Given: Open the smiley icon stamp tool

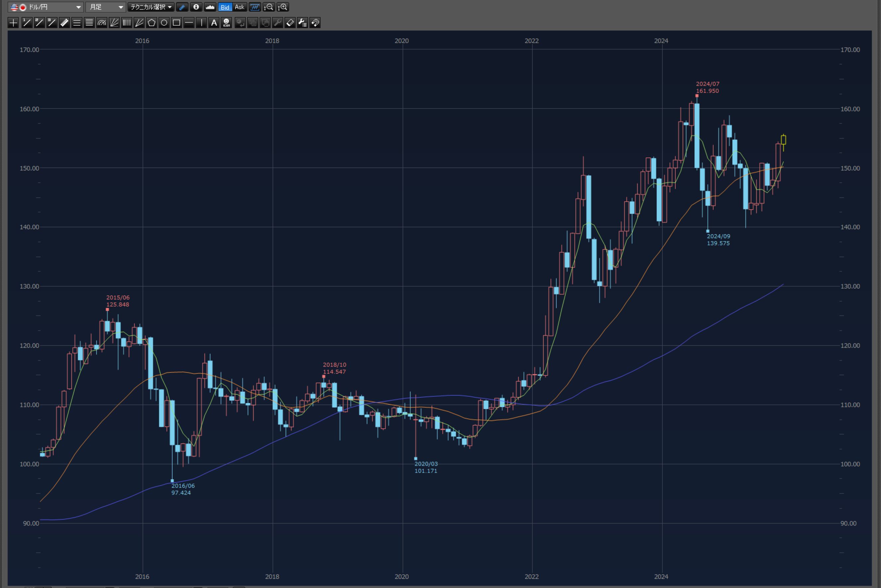Looking at the screenshot, I should (226, 23).
